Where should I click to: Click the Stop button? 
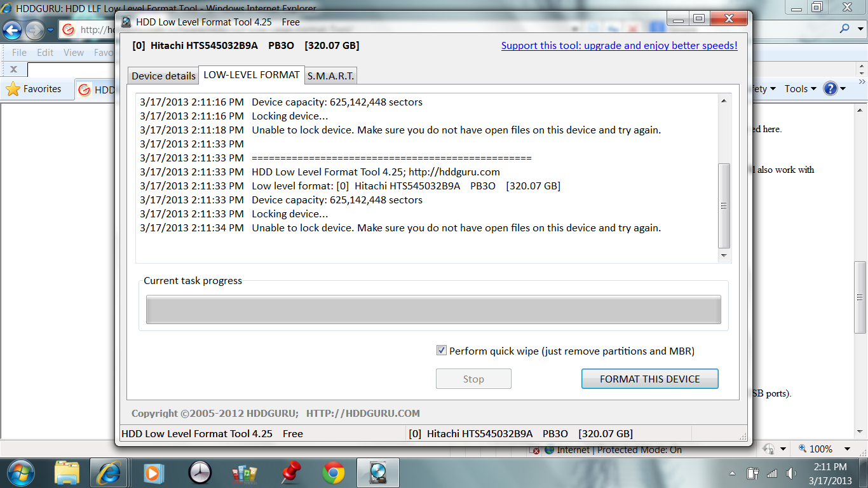click(473, 379)
